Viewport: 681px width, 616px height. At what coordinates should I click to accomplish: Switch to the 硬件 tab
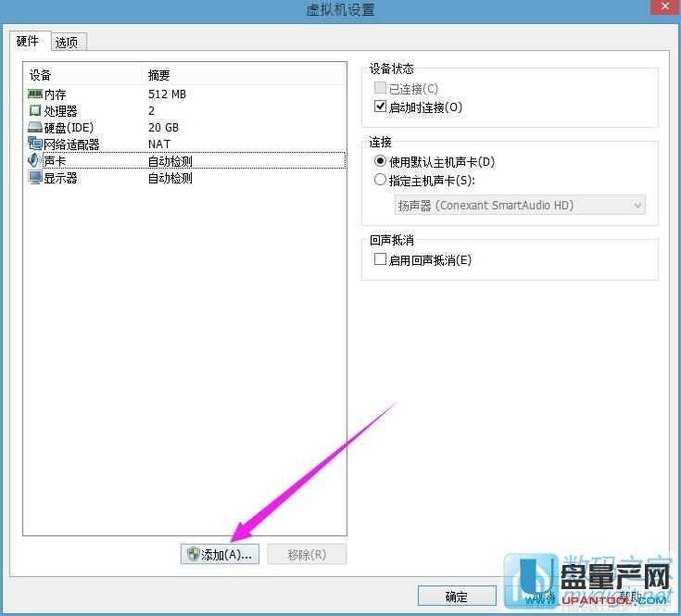(x=28, y=42)
